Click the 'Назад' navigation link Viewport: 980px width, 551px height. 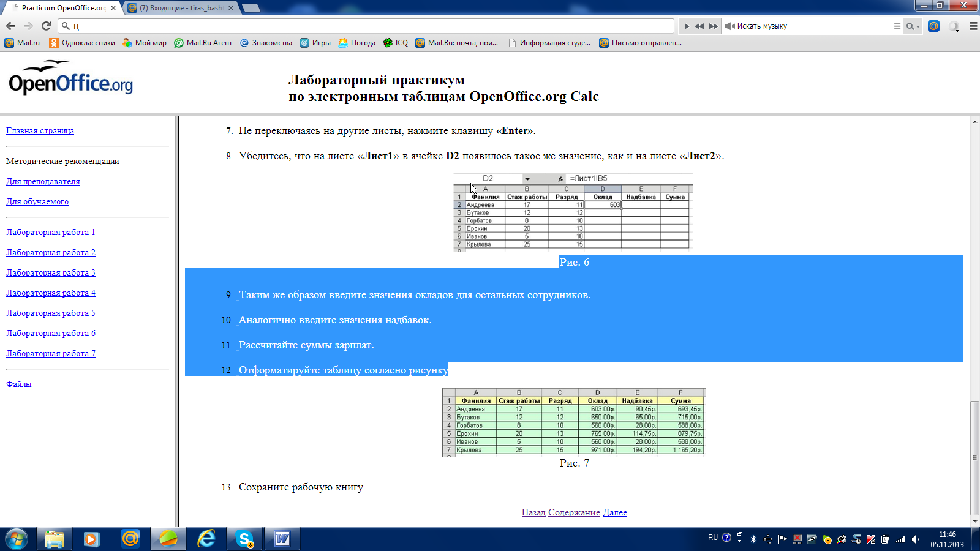[x=533, y=512]
